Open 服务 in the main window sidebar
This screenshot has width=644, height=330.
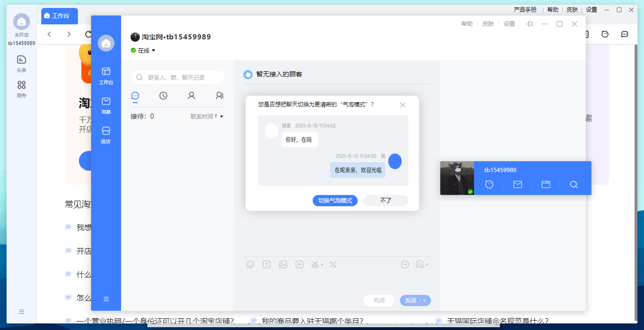(22, 89)
